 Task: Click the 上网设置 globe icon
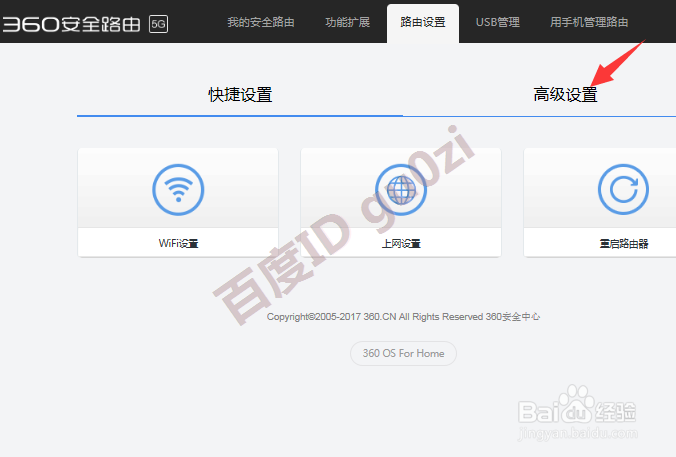point(401,190)
